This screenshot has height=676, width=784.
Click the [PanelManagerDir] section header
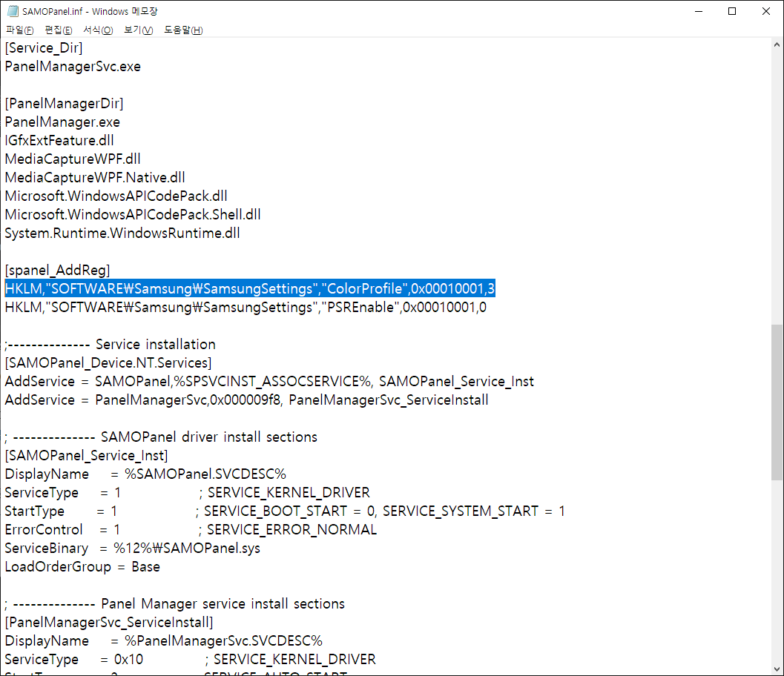point(64,104)
